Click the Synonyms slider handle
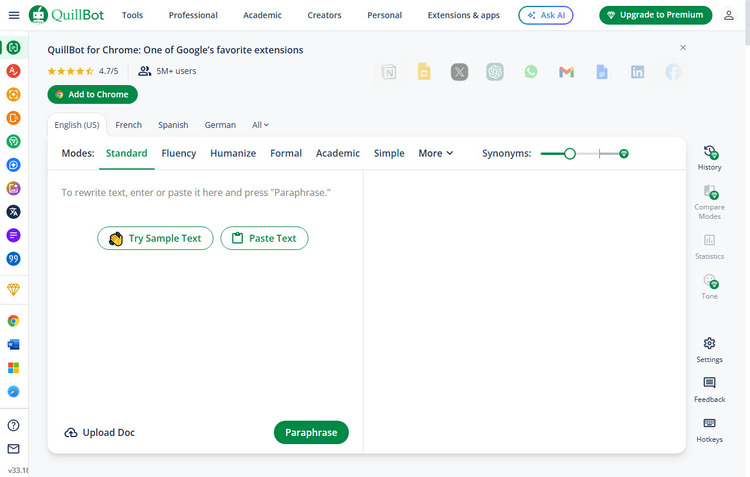The height and width of the screenshot is (477, 750). 570,154
